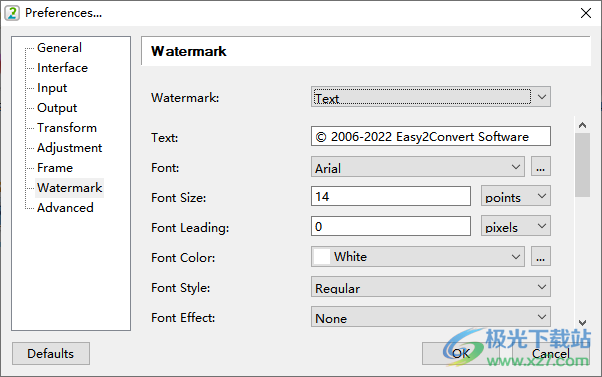This screenshot has width=602, height=377.
Task: Click the Cancel button
Action: coord(551,354)
